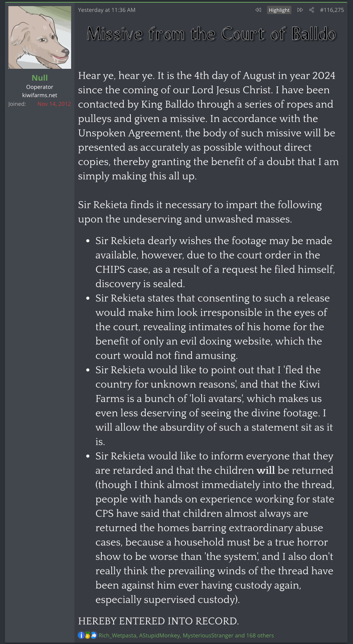The image size is (353, 644).
Task: Click the next highlighted post arrows
Action: [x=300, y=10]
